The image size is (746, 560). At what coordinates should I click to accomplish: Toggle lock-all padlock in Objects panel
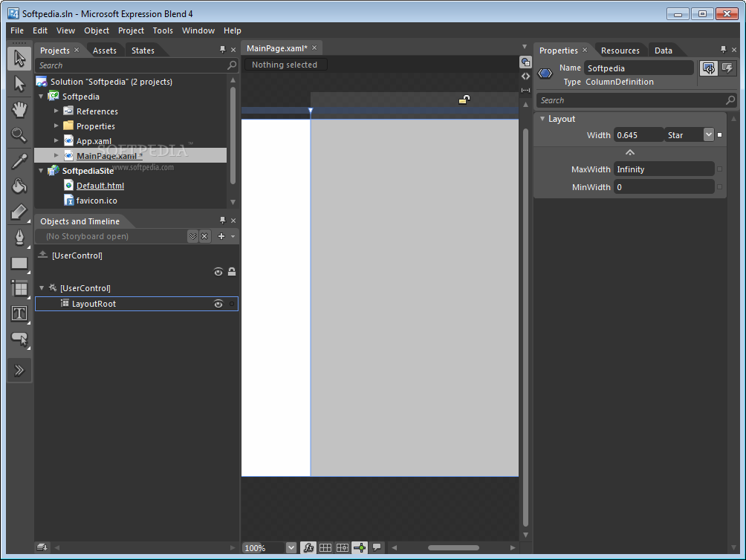point(232,272)
